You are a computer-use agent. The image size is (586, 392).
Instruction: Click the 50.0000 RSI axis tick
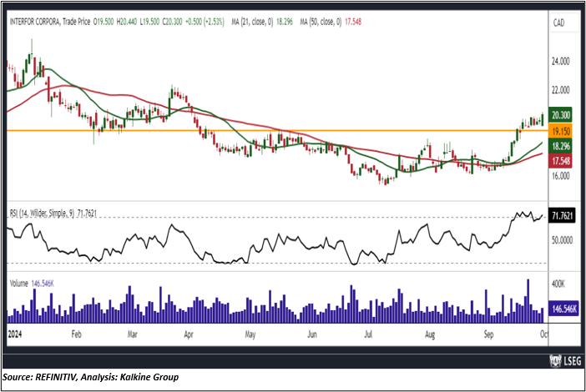(562, 240)
